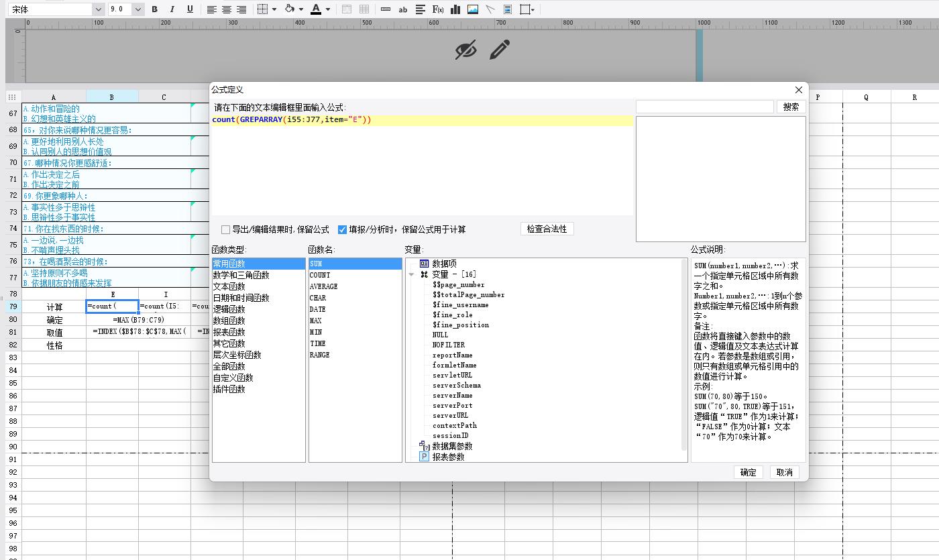
Task: Apply cell border style icon
Action: click(x=263, y=9)
